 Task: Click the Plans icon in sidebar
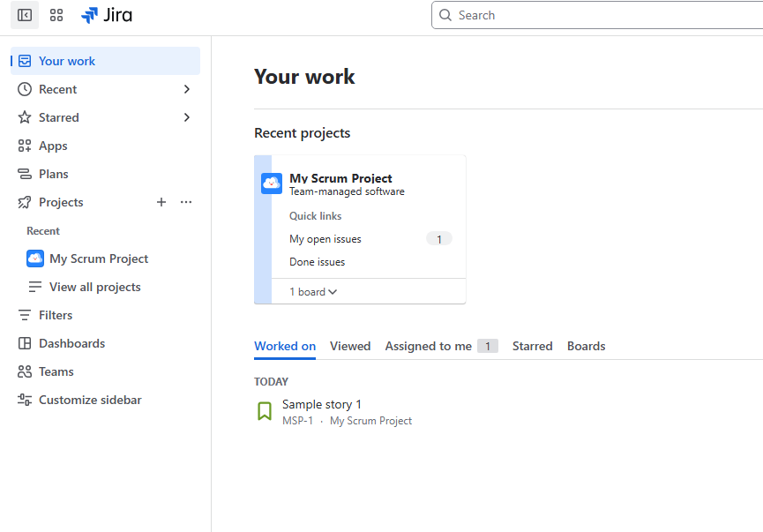(x=25, y=174)
